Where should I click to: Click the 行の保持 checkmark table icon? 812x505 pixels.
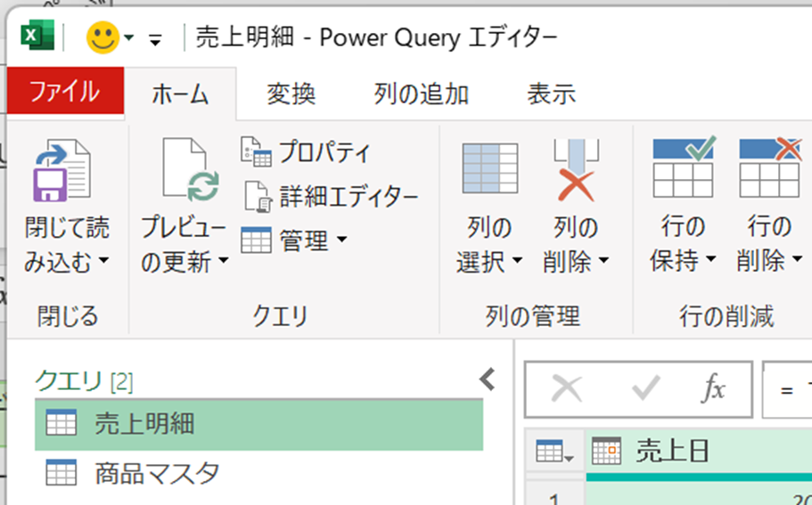(684, 167)
